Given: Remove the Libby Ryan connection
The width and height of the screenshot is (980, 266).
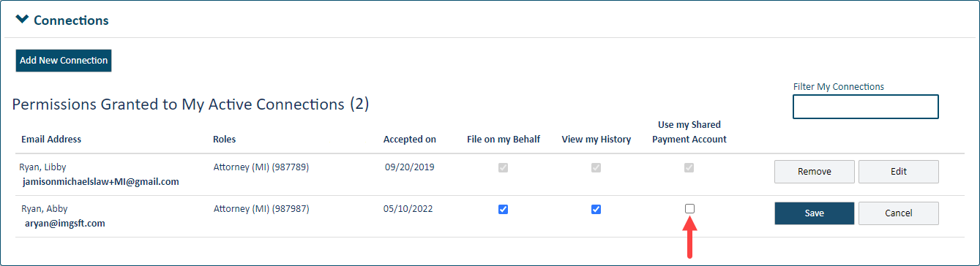Looking at the screenshot, I should coord(814,172).
